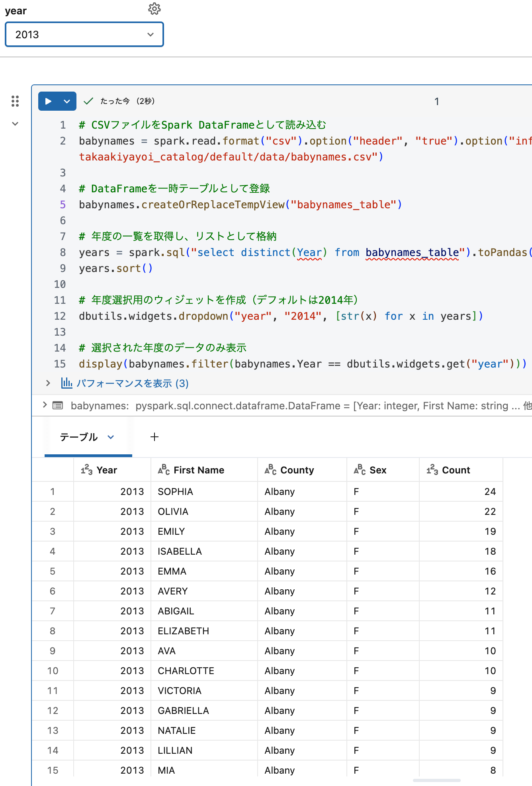Click the Sex value F in the AVERY row
The height and width of the screenshot is (786, 532).
click(x=383, y=591)
